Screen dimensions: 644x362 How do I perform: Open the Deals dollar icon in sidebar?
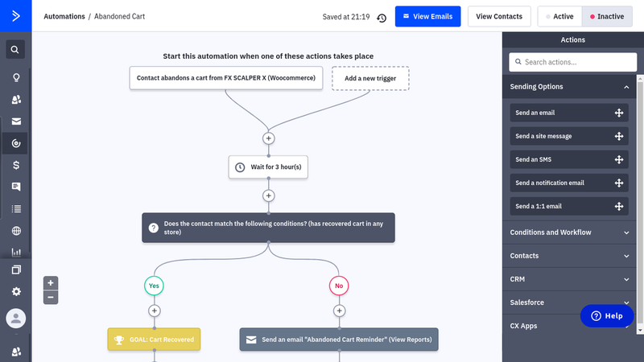tap(16, 165)
